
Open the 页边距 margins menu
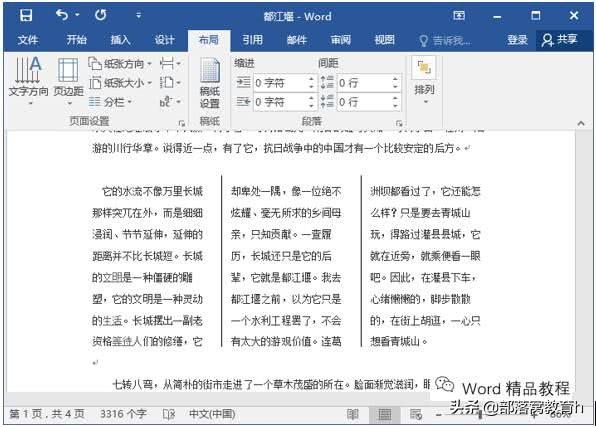(x=68, y=81)
